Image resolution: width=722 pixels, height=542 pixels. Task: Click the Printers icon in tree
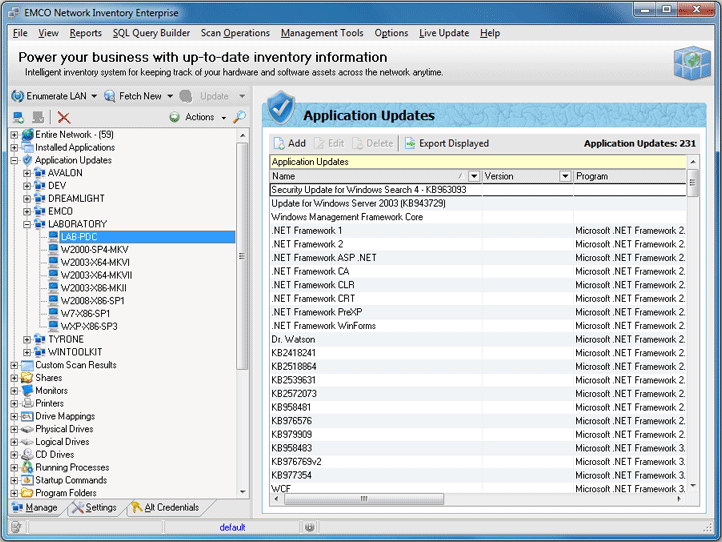click(28, 403)
